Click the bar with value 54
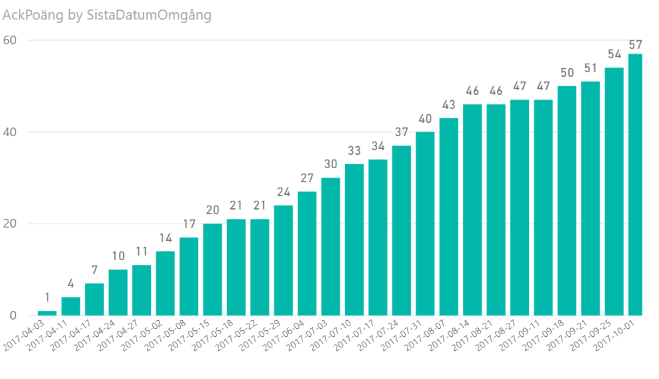659x379 pixels. click(x=614, y=192)
